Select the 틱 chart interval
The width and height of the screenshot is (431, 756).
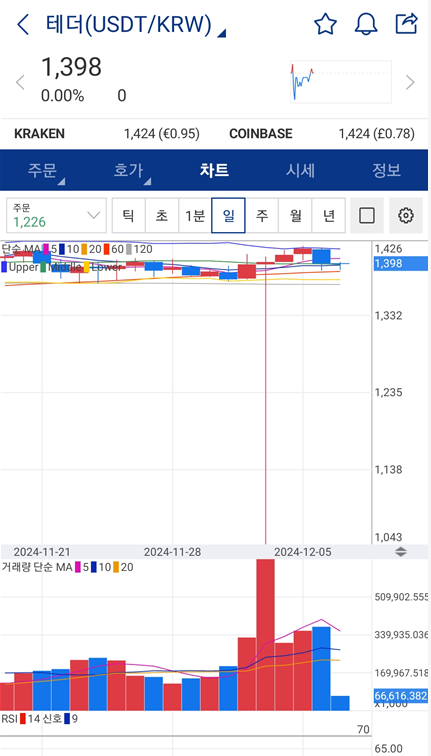click(x=128, y=216)
